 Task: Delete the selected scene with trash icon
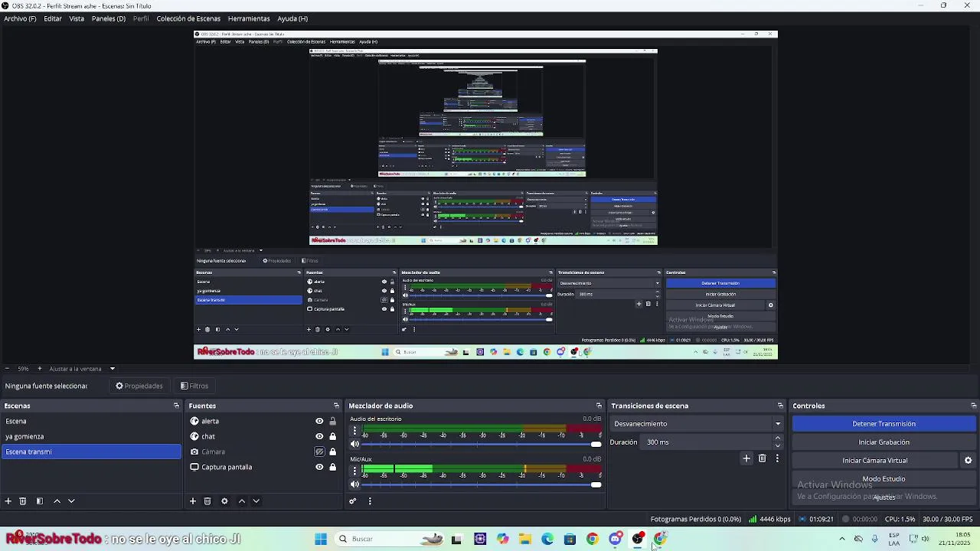tap(23, 501)
